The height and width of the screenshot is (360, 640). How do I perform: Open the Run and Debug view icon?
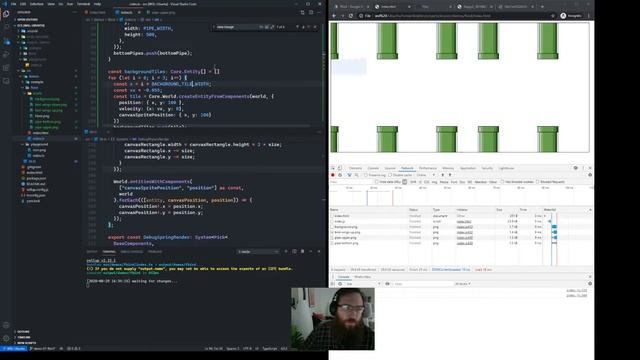point(6,54)
